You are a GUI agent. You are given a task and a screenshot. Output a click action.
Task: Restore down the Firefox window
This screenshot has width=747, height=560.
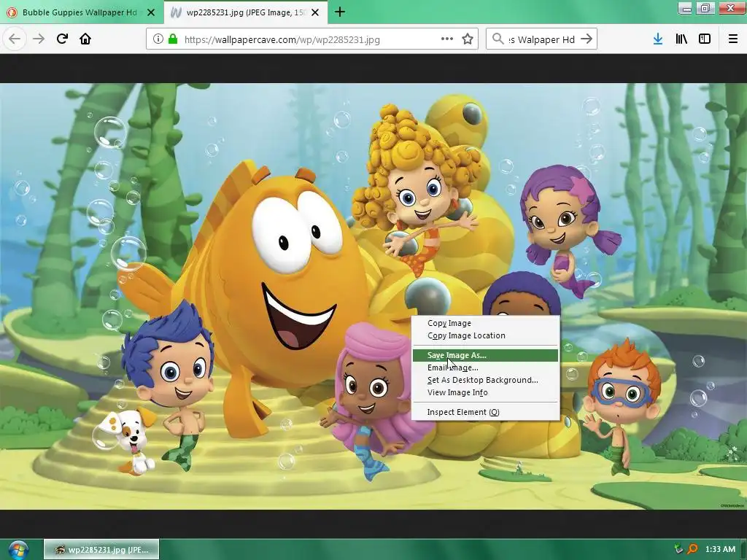[x=705, y=8]
